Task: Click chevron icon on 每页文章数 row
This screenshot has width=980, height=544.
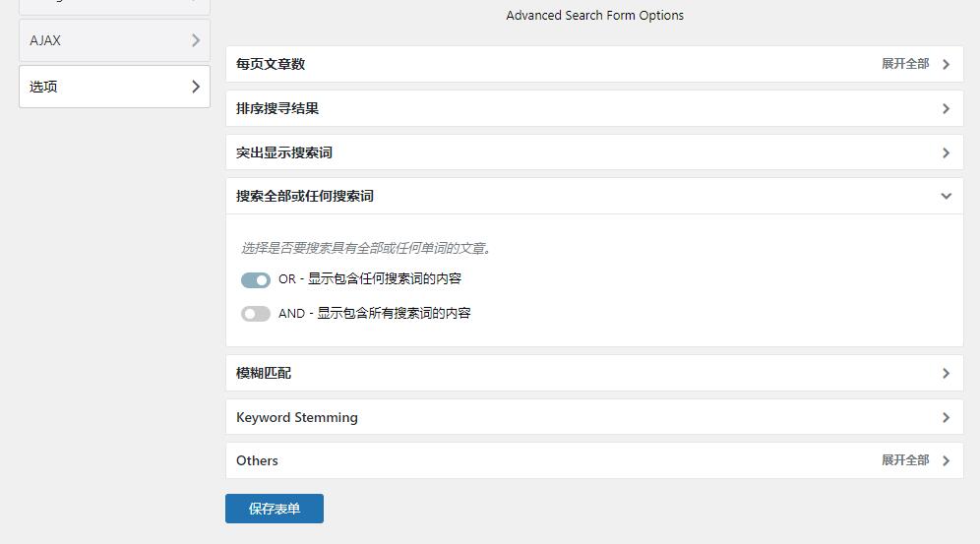Action: 946,64
